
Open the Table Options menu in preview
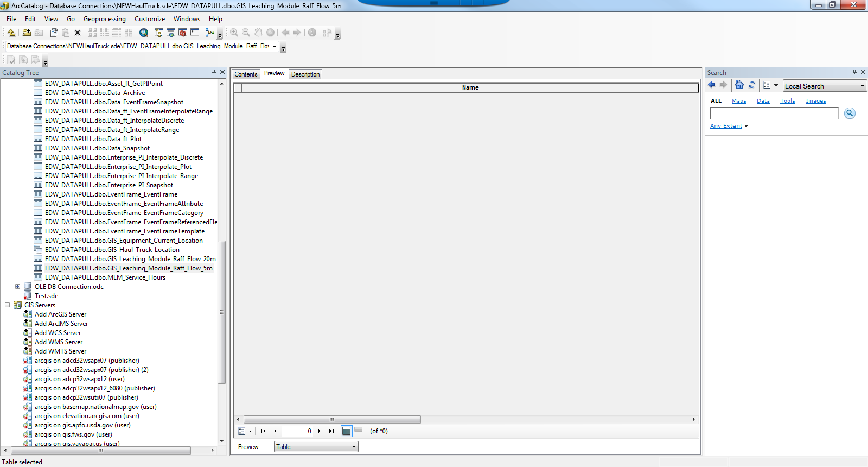click(x=245, y=431)
